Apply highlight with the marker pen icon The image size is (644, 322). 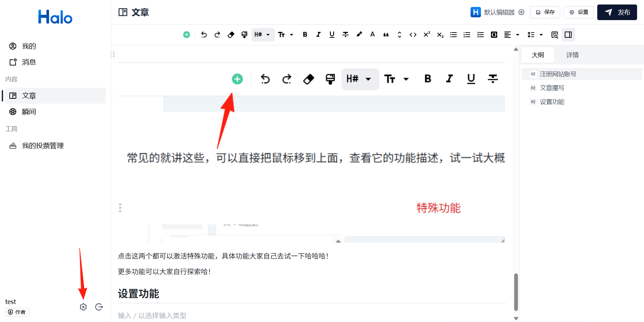coord(359,34)
